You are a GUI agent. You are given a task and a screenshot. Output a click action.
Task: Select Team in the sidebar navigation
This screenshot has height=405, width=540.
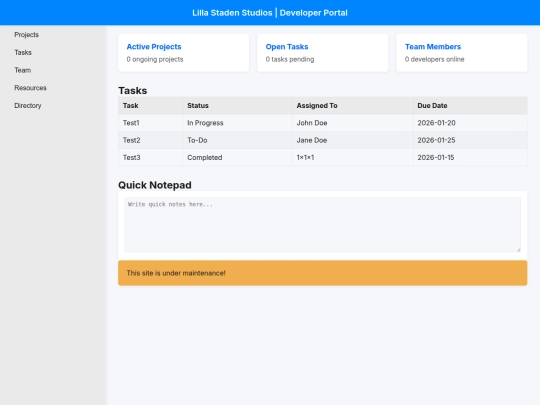[22, 70]
